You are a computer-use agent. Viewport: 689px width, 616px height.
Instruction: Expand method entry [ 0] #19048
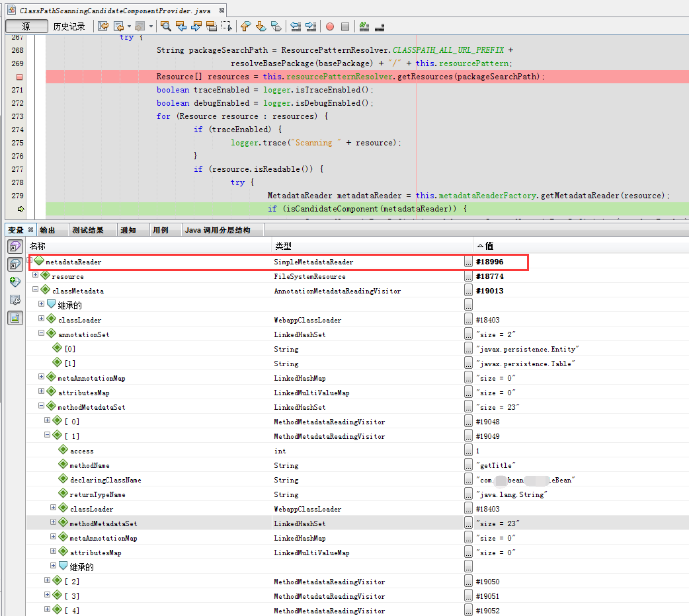[48, 420]
